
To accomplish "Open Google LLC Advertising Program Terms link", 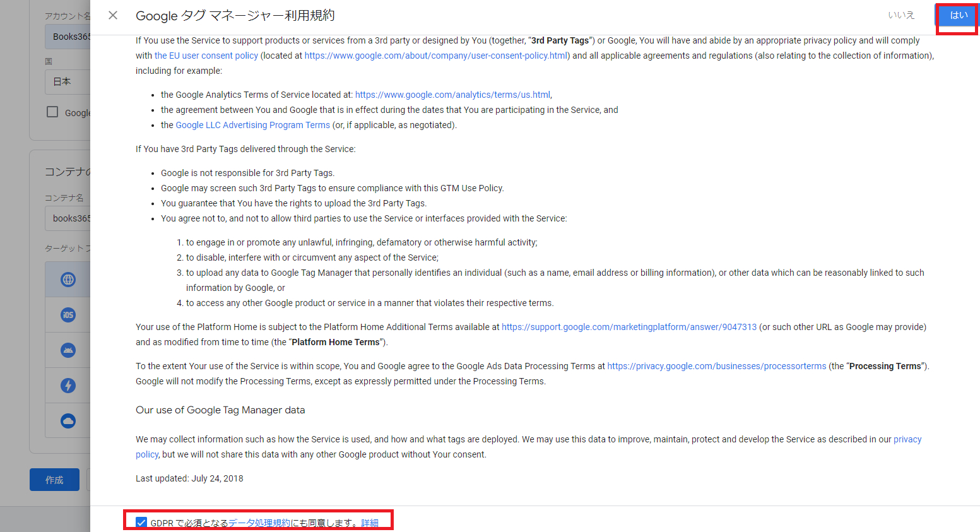I will 252,125.
